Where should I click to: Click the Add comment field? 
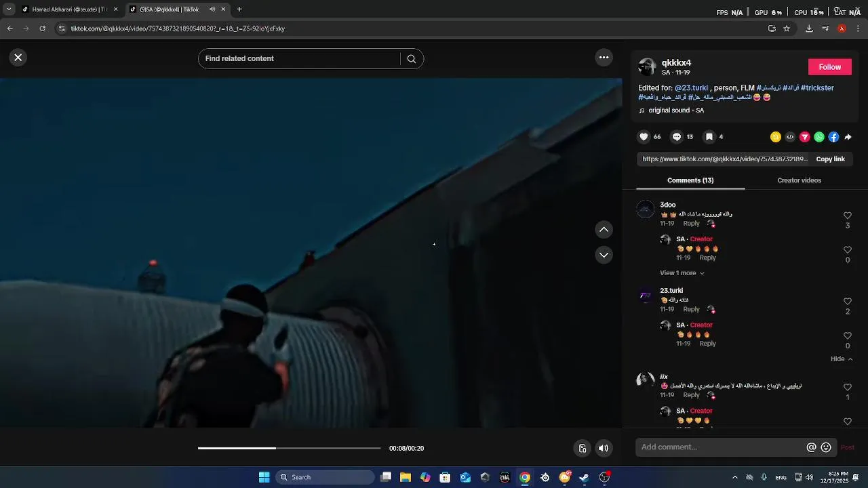point(720,447)
